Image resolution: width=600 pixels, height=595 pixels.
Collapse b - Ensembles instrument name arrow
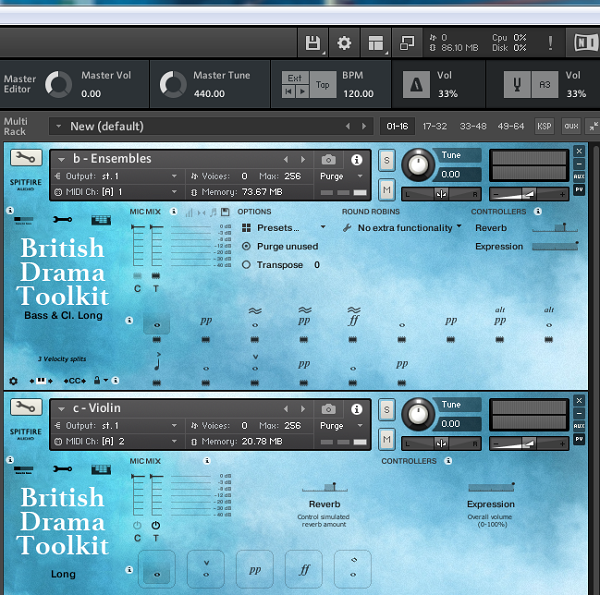click(61, 160)
